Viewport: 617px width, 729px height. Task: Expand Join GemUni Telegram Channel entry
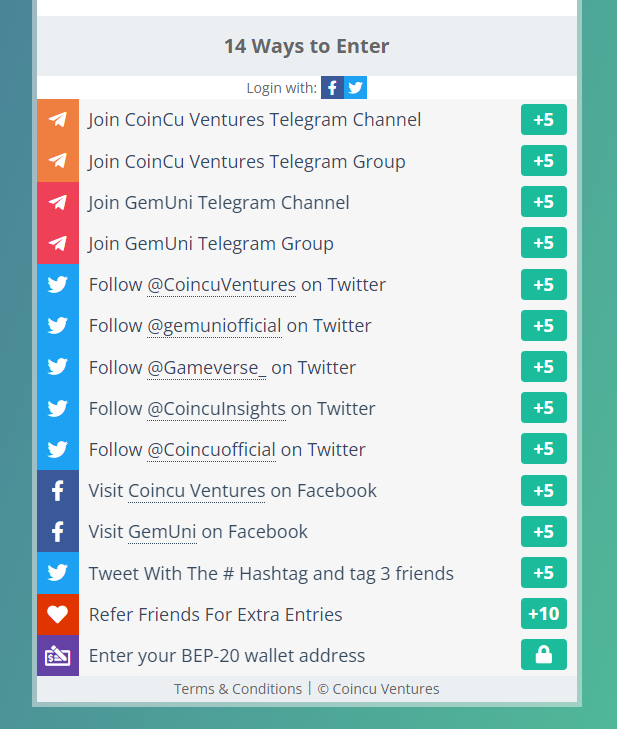tap(219, 203)
